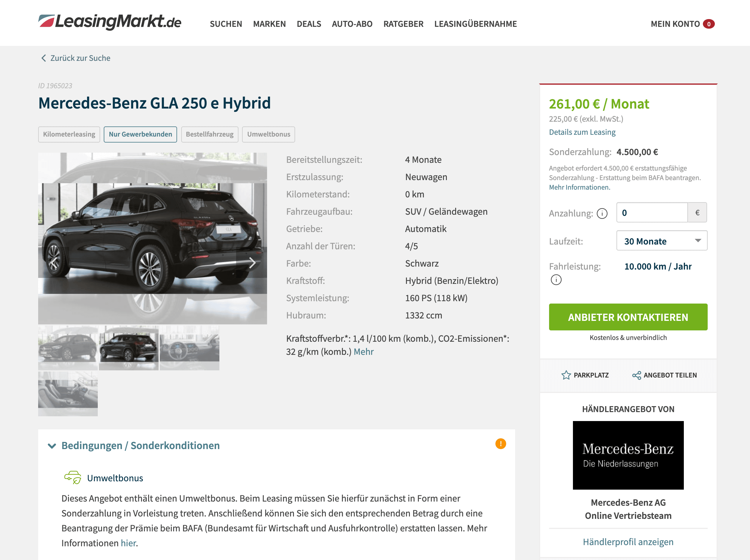This screenshot has width=750, height=560.
Task: Toggle the Umweltbonus tag
Action: 268,134
